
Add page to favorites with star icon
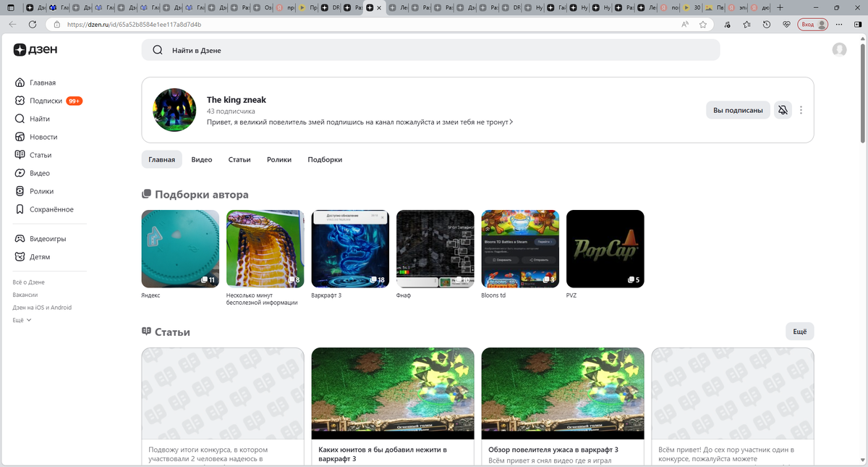(x=703, y=24)
